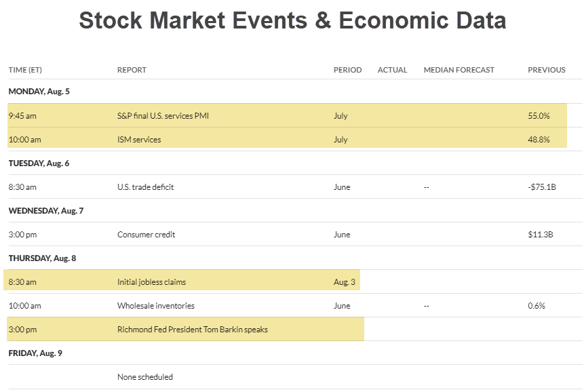Click the page title Stock Market Events
586x392 pixels.
click(x=293, y=20)
